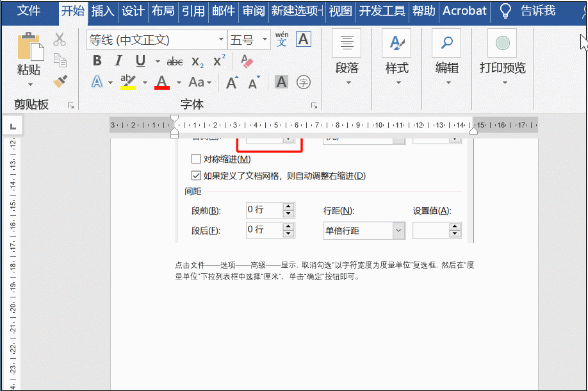Apply strikethrough (abc) formatting
The height and width of the screenshot is (391, 588).
(175, 61)
